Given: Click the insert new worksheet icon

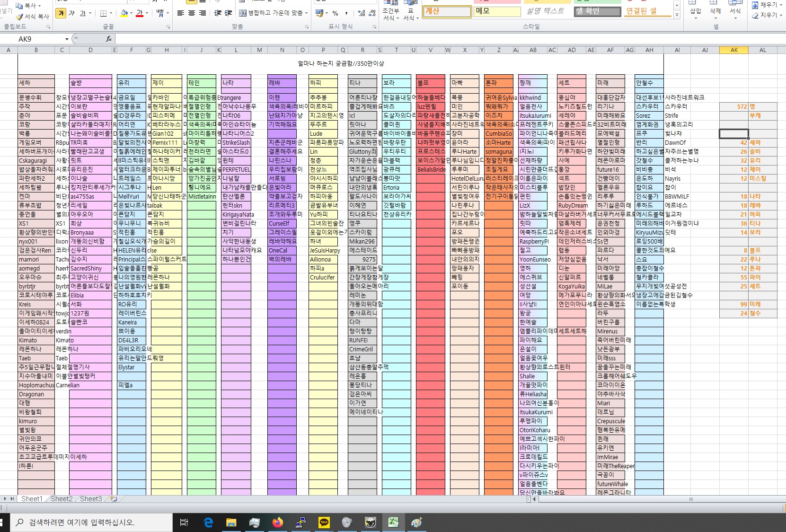Looking at the screenshot, I should tap(113, 499).
